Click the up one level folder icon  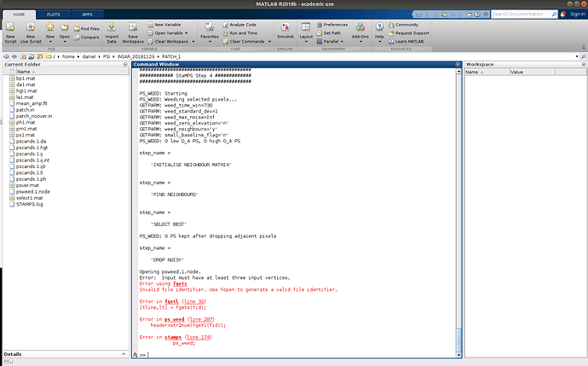(x=23, y=56)
